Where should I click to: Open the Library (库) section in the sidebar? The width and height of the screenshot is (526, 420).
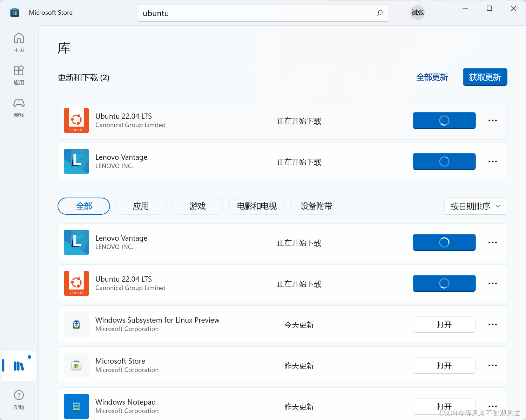(x=19, y=366)
